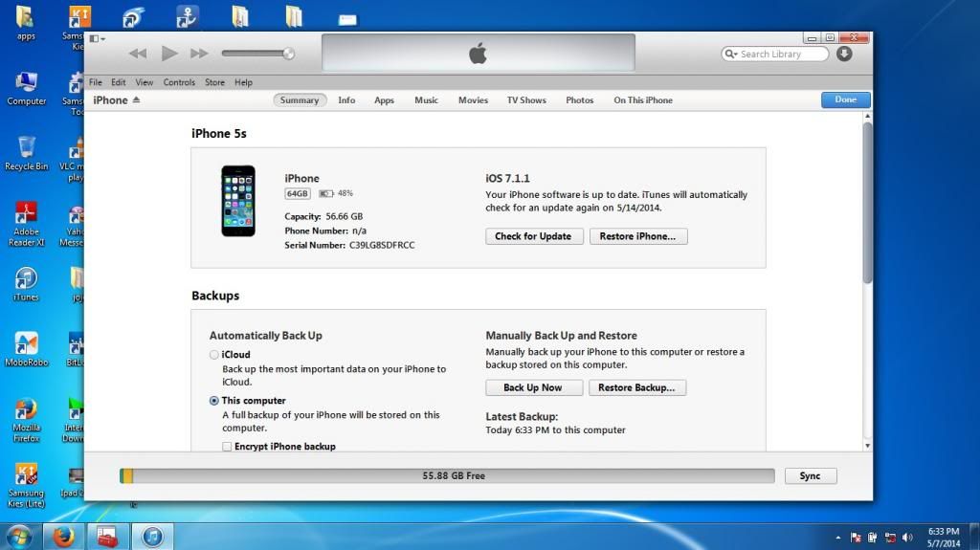The image size is (980, 550).
Task: Click the scrollbar down arrow
Action: point(867,446)
